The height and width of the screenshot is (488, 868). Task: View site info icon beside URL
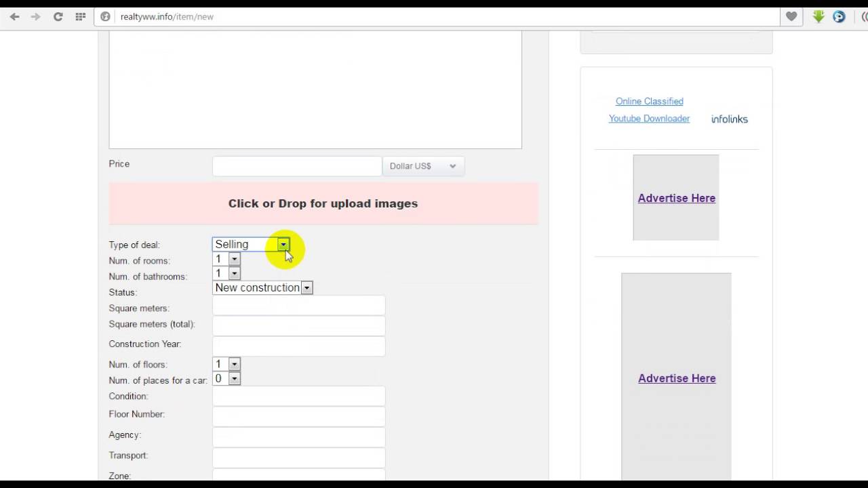[x=105, y=16]
